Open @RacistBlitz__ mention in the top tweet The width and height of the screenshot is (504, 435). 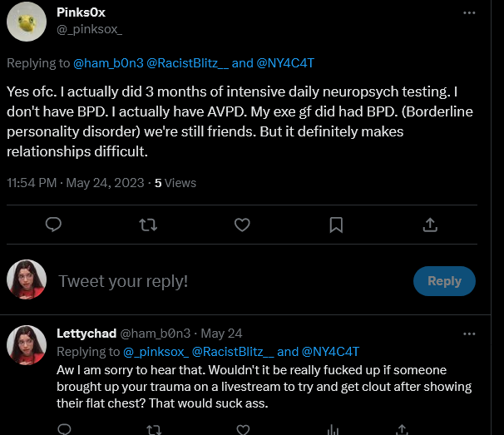pyautogui.click(x=187, y=63)
